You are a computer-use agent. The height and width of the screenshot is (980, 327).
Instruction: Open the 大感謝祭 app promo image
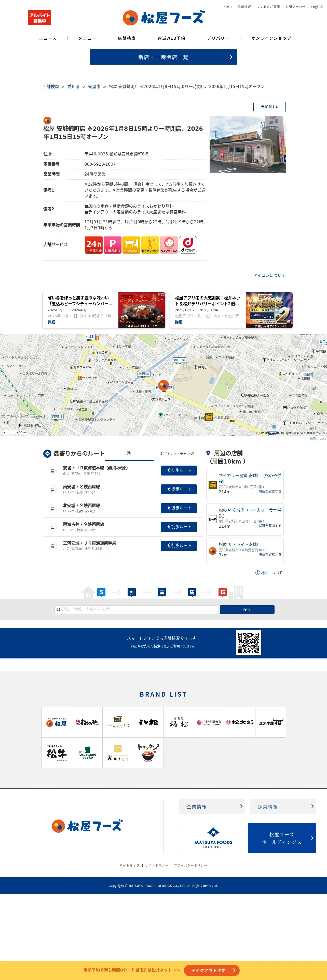(x=269, y=310)
